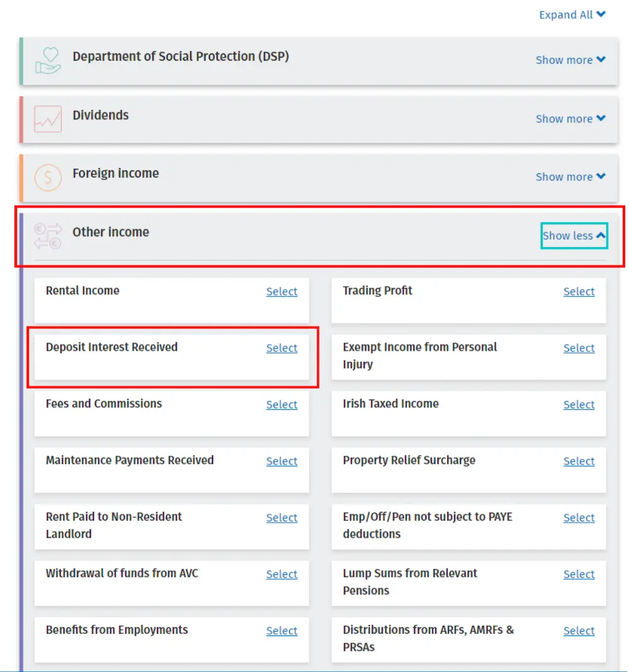Select Withdrawal of funds from AVC

[281, 574]
